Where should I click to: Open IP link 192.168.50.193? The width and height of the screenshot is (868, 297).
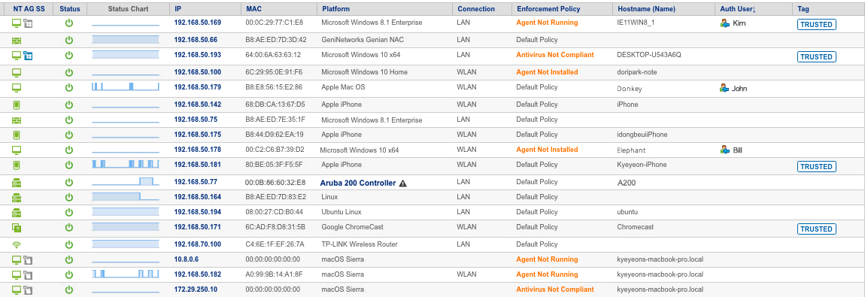pos(198,55)
